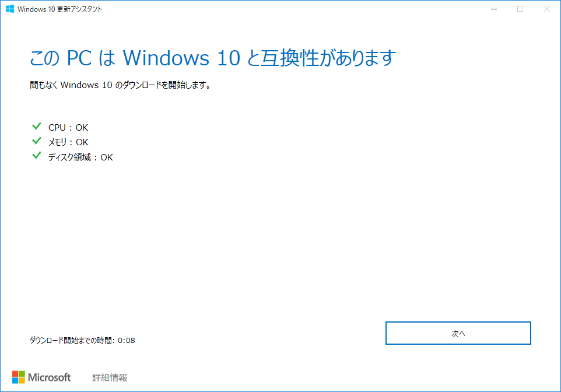Click the green checkmark next to ディスク領域
The height and width of the screenshot is (392, 561).
coord(37,156)
